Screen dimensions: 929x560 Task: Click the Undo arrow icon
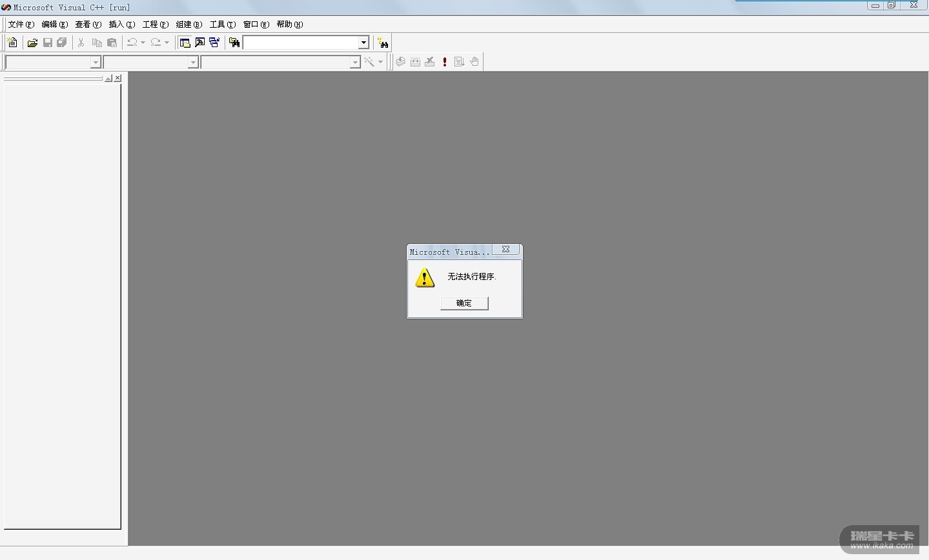point(132,43)
